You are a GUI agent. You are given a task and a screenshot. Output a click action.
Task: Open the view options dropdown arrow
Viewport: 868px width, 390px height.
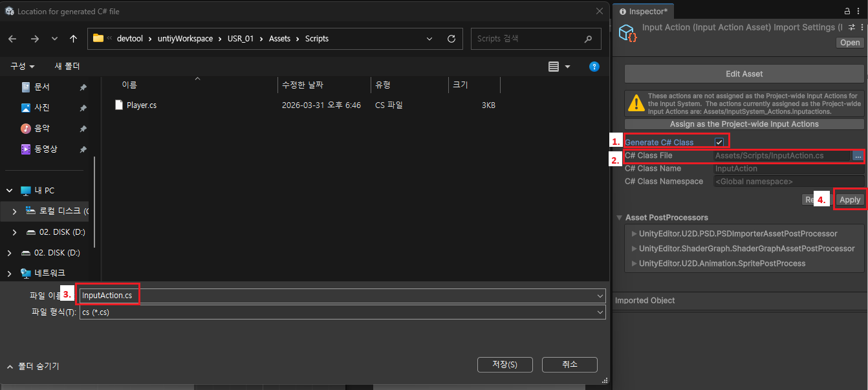click(568, 67)
